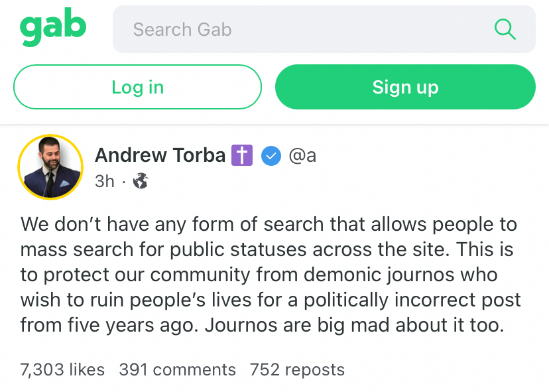Click the purple cross emoji badge
The image size is (549, 392).
coord(242,155)
